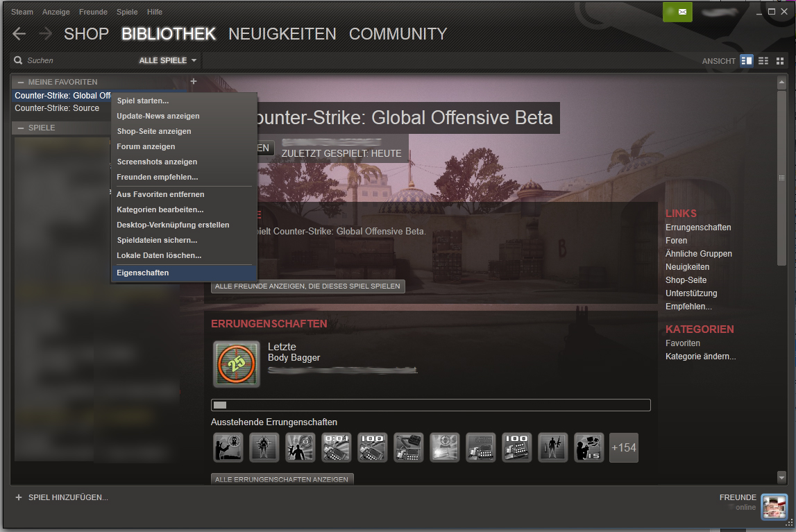Click Alle Freunde anzeigen button
This screenshot has width=796, height=532.
pos(307,286)
